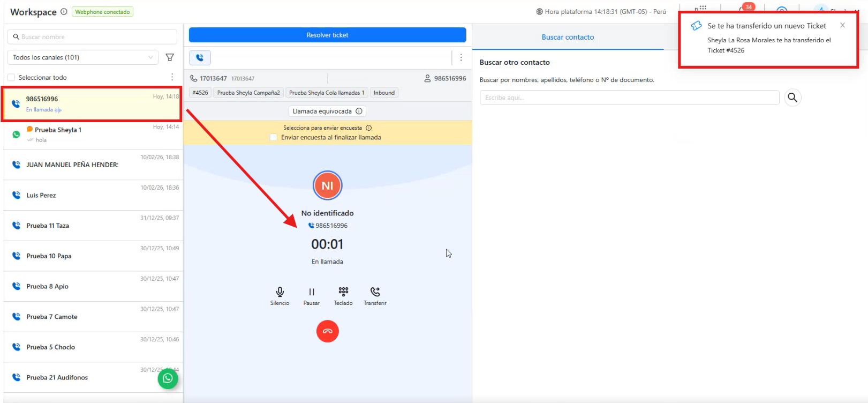Click the search magnifier for contacts

tap(792, 98)
